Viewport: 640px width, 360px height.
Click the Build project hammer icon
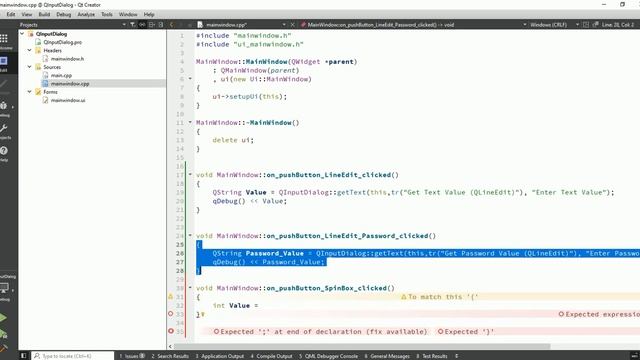coord(3,349)
